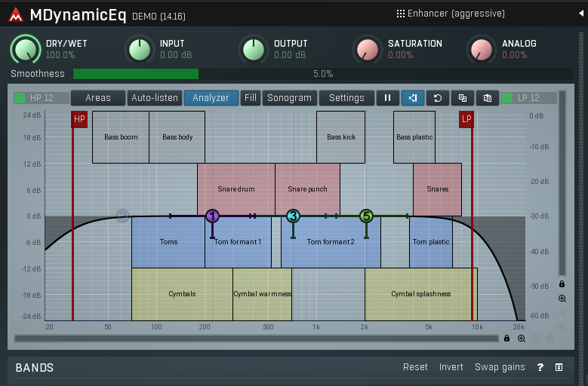Viewport: 588px width, 386px height.
Task: Click the ANALOG knob
Action: point(482,50)
